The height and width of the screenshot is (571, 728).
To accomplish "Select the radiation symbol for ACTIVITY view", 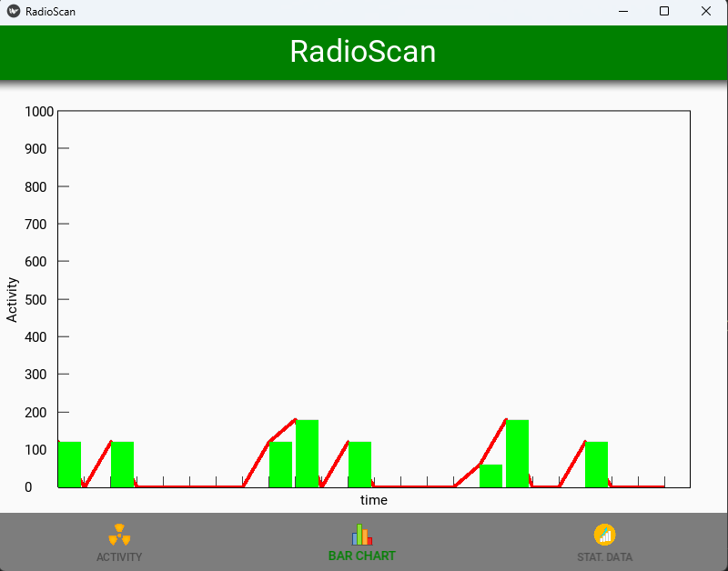I will pyautogui.click(x=118, y=536).
